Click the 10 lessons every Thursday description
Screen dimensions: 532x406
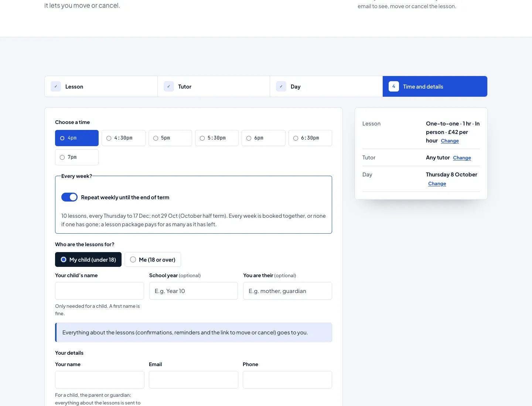pos(194,220)
